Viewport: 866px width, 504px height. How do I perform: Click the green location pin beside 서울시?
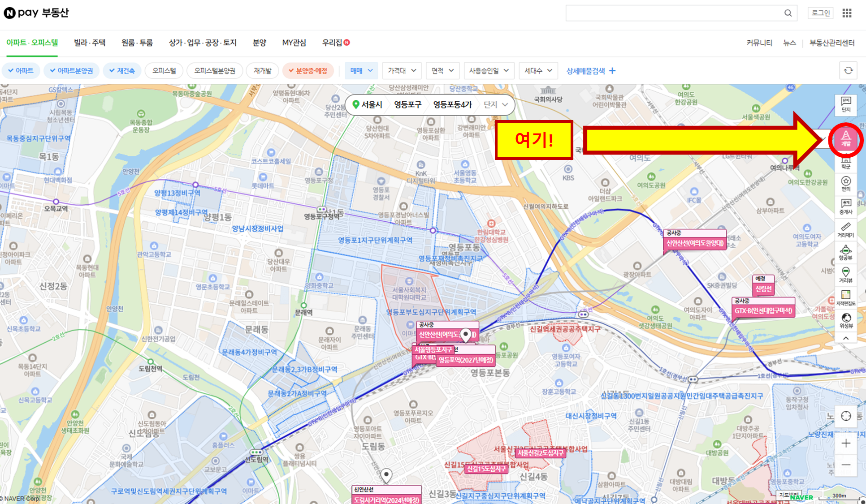[355, 104]
